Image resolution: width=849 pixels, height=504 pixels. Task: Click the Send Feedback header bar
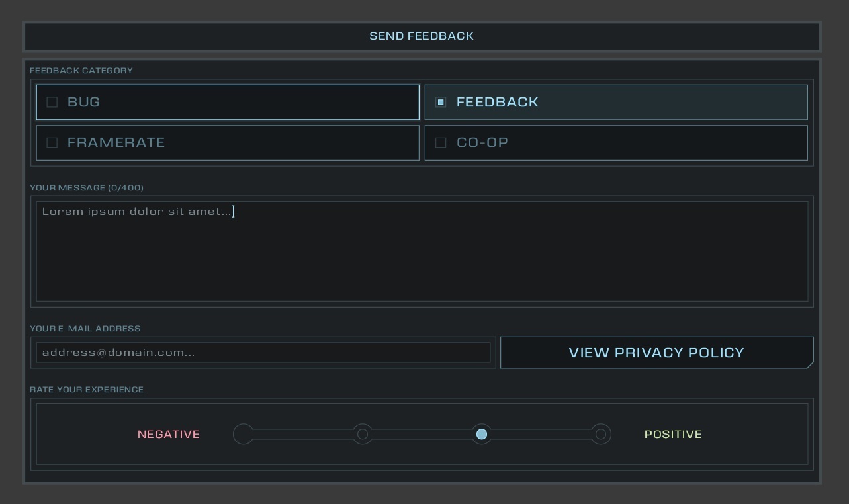click(422, 36)
